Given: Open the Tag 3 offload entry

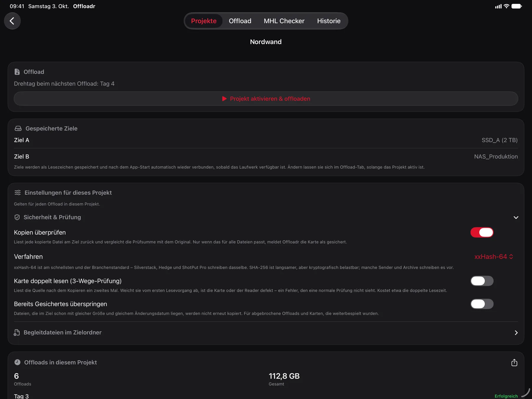Looking at the screenshot, I should [21, 396].
